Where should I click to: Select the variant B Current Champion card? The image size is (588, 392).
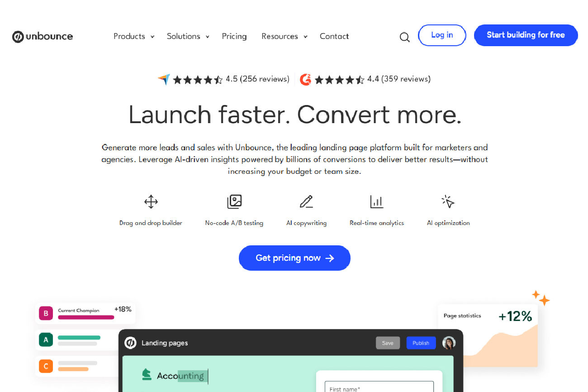coord(85,313)
